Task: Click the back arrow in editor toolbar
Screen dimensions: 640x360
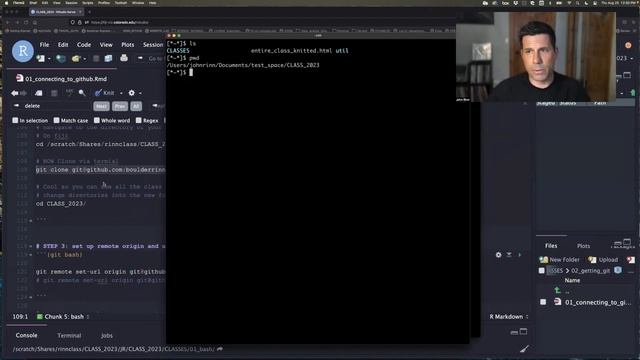Action: [x=15, y=93]
